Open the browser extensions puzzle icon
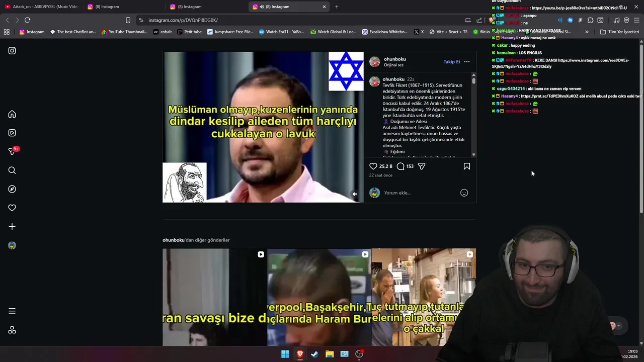Image resolution: width=644 pixels, height=362 pixels. click(590, 20)
